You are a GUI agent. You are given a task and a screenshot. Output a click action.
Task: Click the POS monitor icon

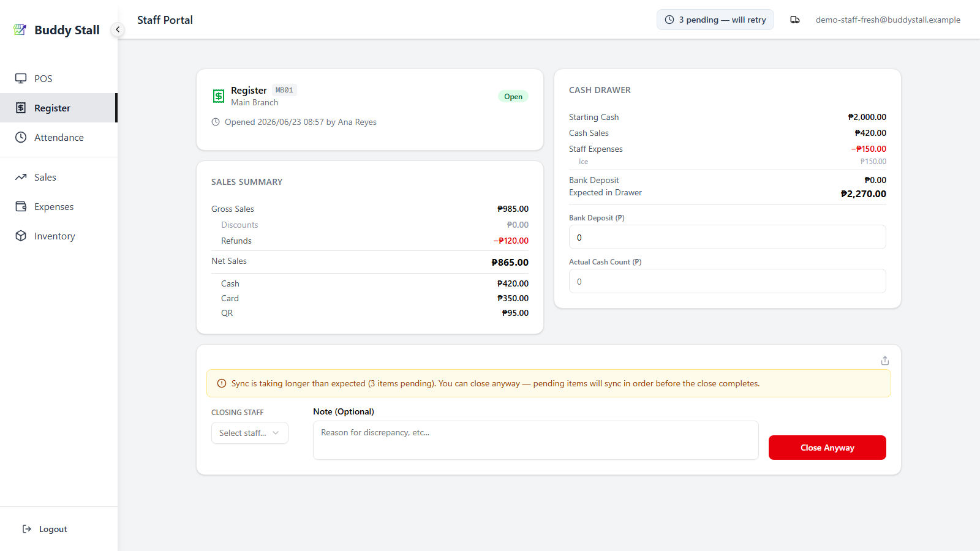(21, 78)
